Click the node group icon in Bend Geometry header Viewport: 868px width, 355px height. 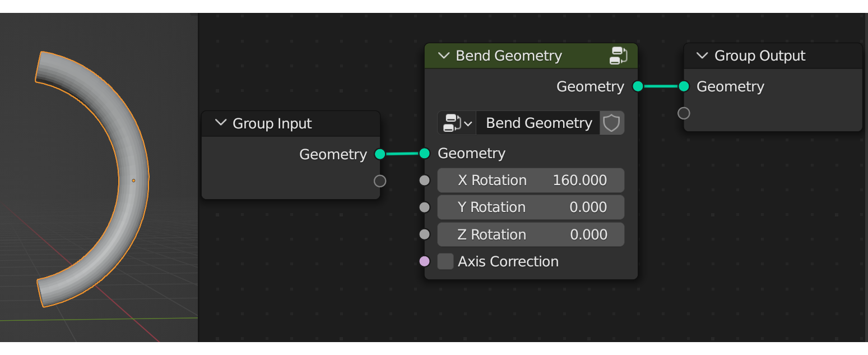(x=619, y=56)
